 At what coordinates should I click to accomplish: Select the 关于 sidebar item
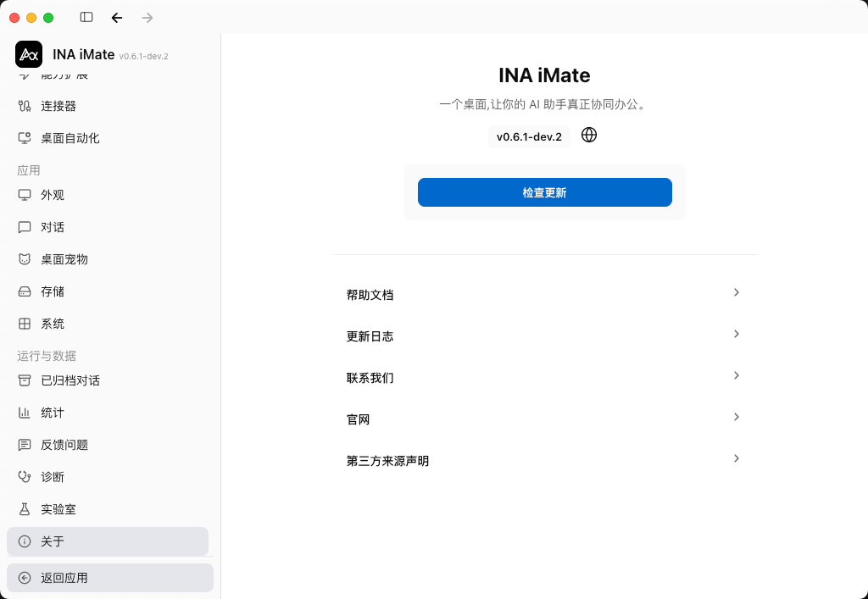click(x=108, y=541)
